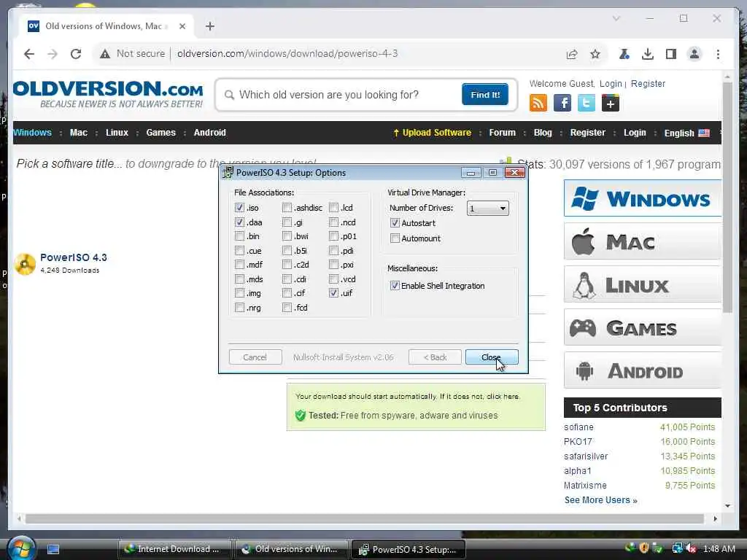Open the English language selector
747x560 pixels.
coord(686,133)
